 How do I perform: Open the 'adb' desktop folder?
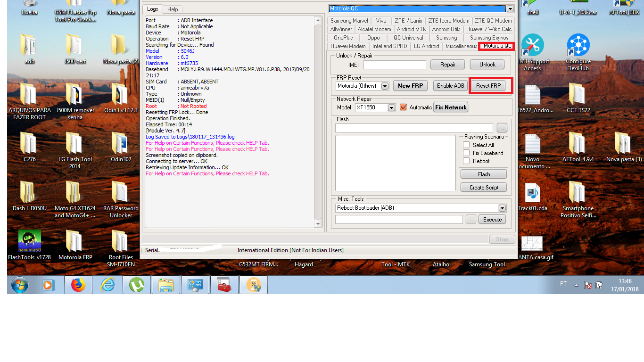30,49
